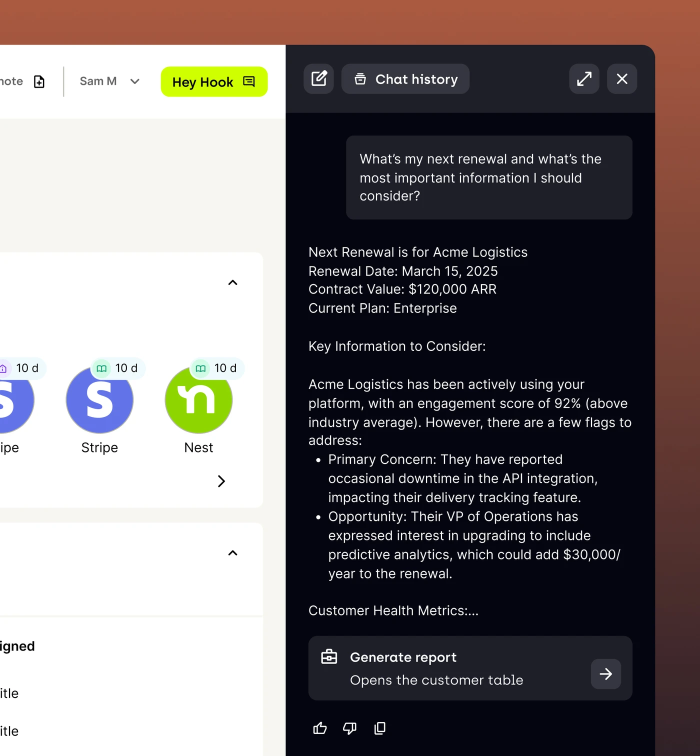Viewport: 700px width, 756px height.
Task: Copy the chat response
Action: tap(380, 728)
